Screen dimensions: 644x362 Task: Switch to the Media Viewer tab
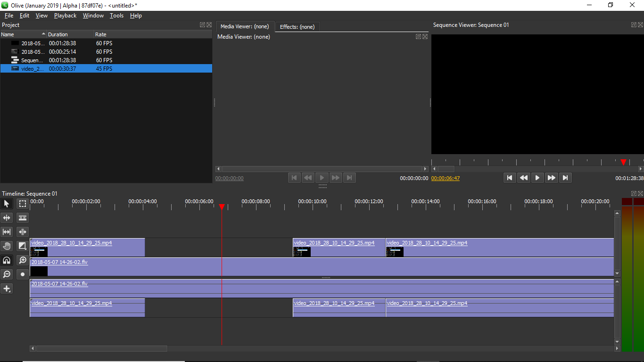tap(245, 26)
